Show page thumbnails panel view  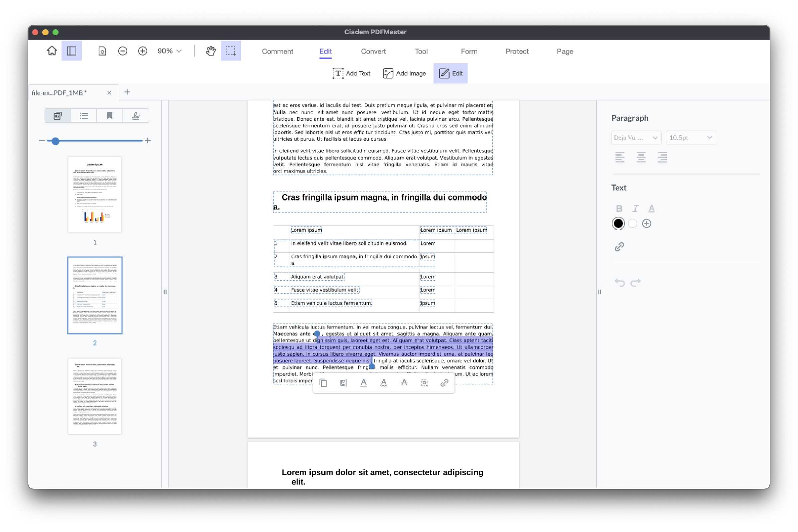[58, 116]
